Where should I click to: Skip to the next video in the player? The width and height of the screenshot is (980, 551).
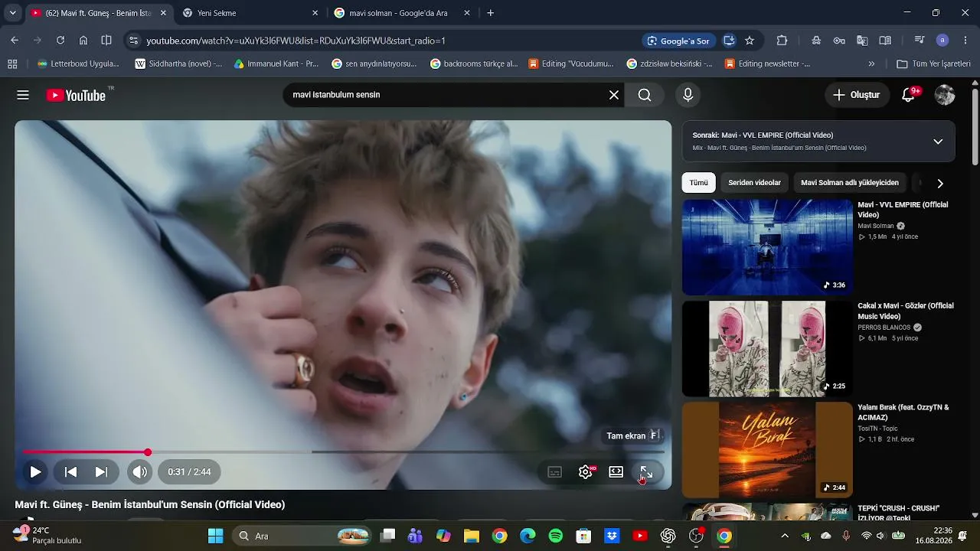[x=101, y=472]
